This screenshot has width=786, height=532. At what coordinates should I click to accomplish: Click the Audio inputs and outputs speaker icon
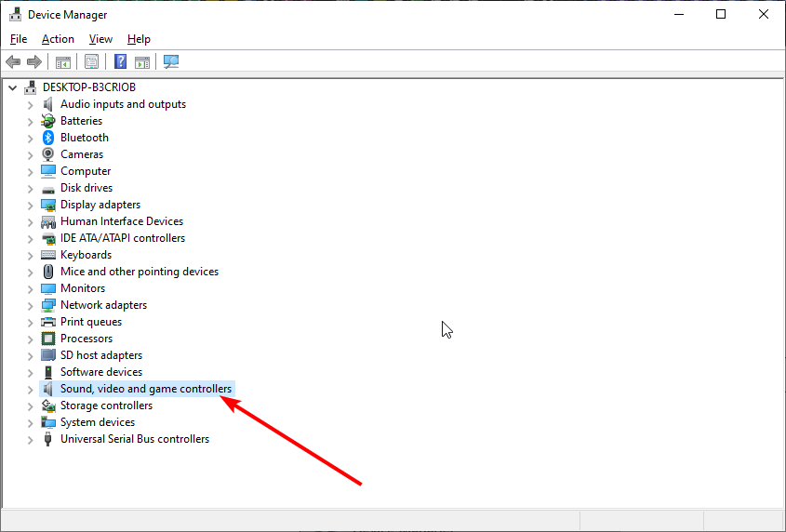48,104
